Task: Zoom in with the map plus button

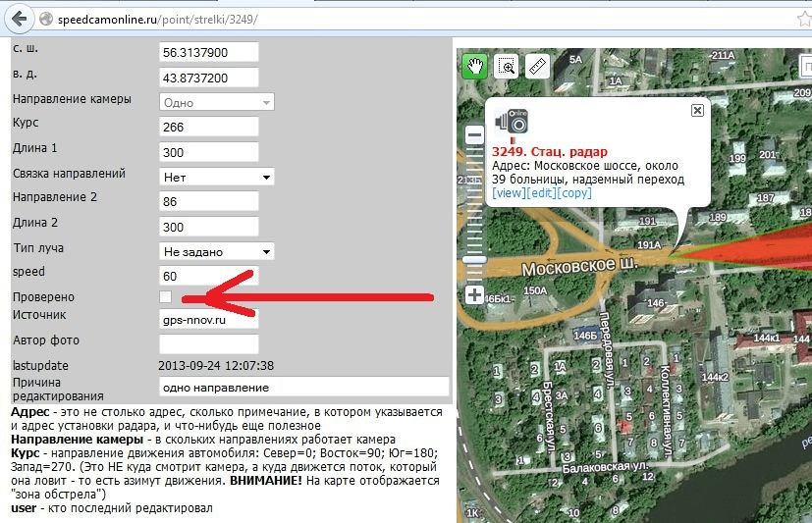Action: point(474,294)
